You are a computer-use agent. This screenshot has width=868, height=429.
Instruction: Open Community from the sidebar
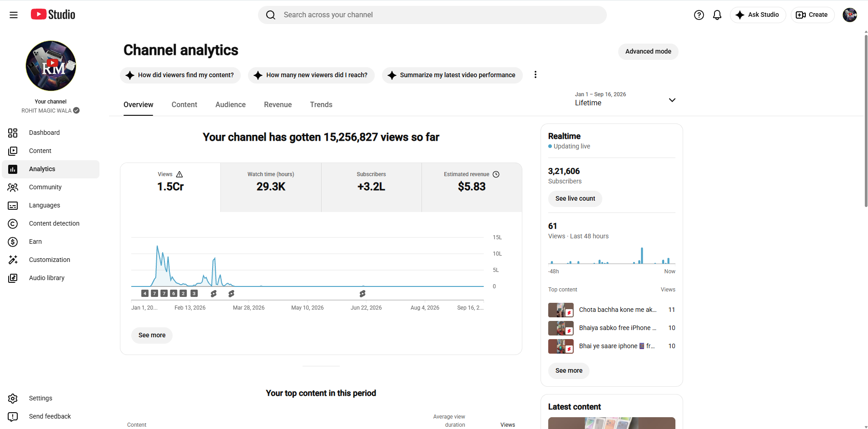[51, 187]
